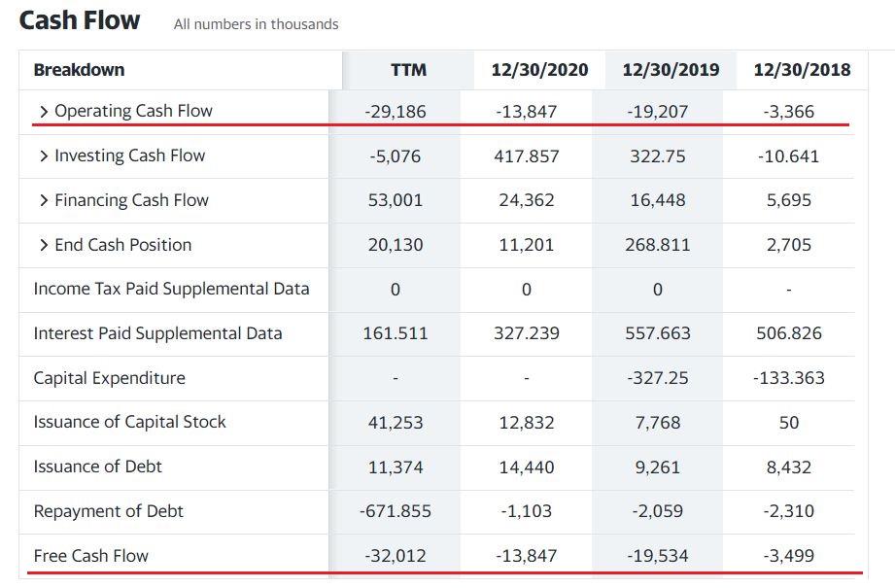Select debt issuance value 14,440
Image resolution: width=895 pixels, height=588 pixels.
tap(527, 467)
